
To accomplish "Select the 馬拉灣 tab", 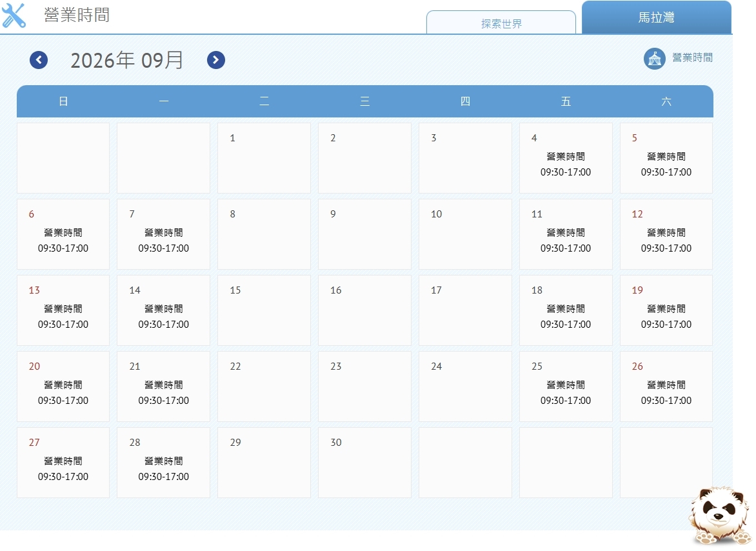I will click(656, 17).
